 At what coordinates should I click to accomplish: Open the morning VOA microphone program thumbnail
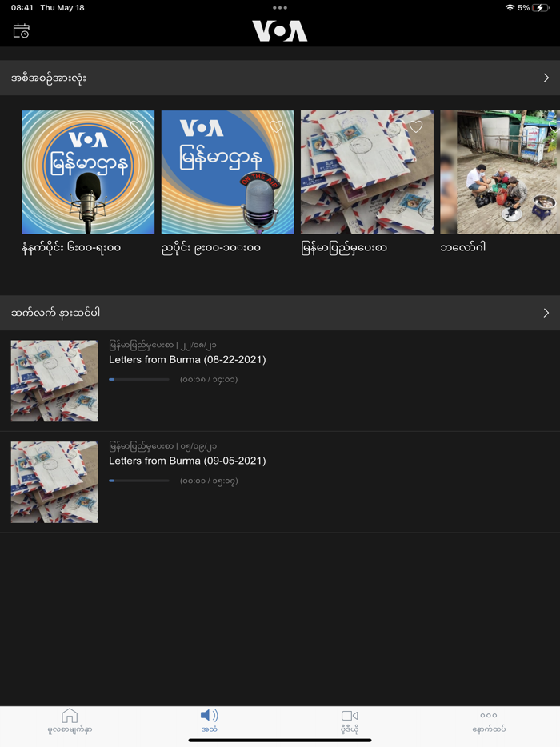pos(88,172)
